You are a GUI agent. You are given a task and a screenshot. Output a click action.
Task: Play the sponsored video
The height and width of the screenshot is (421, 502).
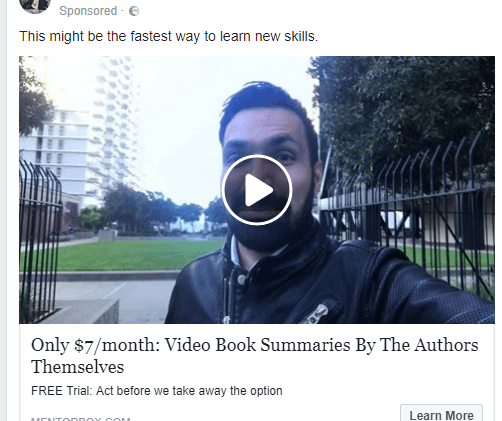click(x=257, y=190)
